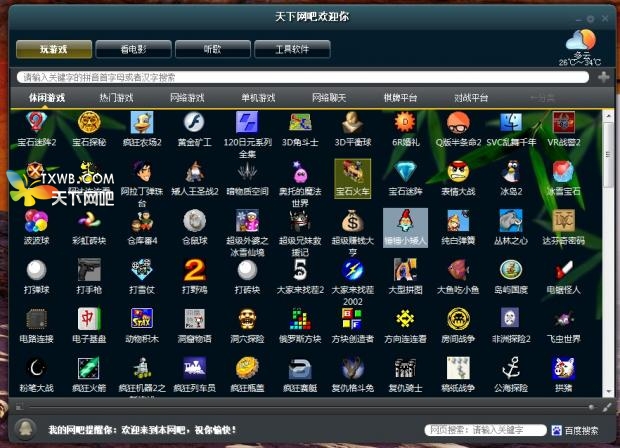Focus the 网页搜索 keyword input field

(x=486, y=430)
